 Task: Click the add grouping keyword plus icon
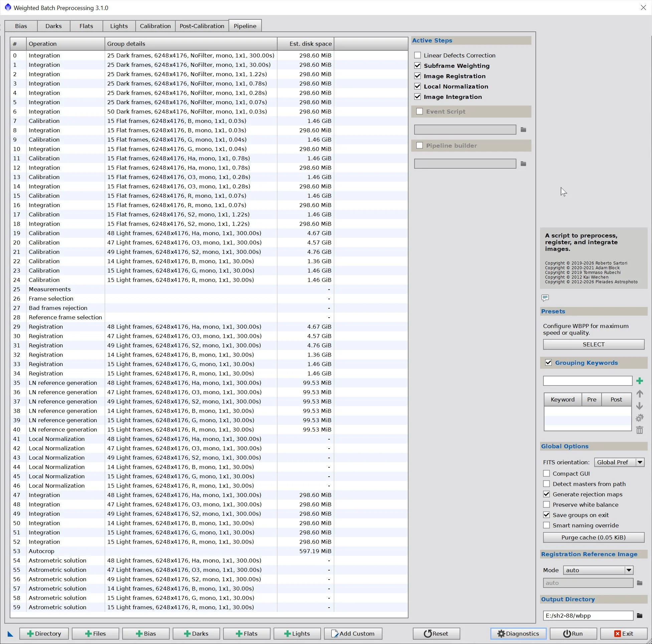tap(639, 381)
